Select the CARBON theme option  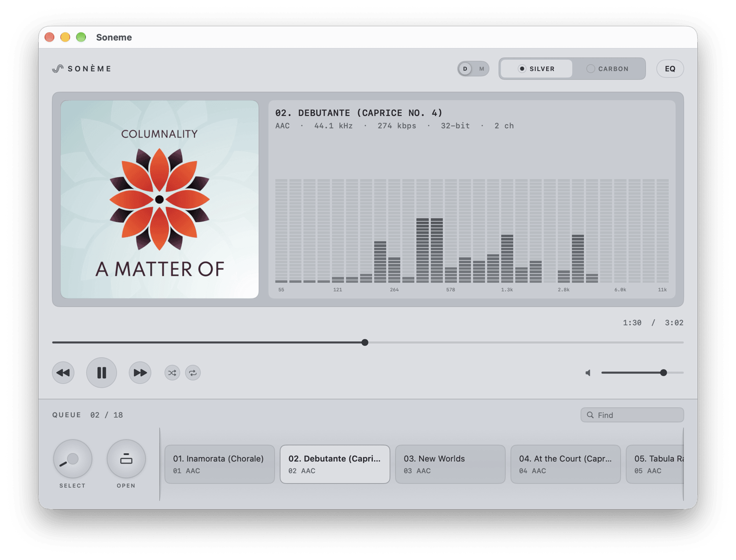(608, 69)
